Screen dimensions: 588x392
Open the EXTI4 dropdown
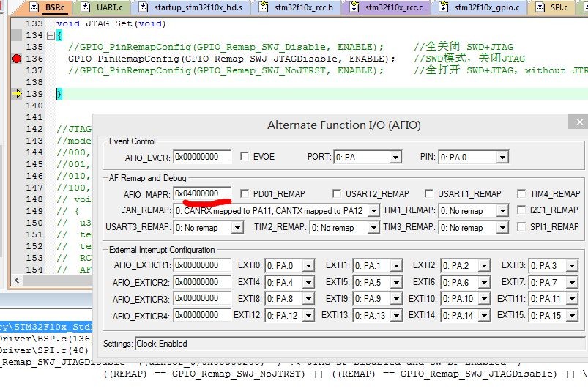pos(289,282)
